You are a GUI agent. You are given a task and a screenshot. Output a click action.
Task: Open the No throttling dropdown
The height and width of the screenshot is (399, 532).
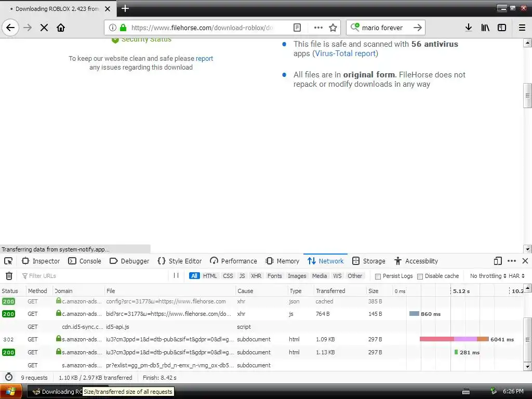pos(488,276)
